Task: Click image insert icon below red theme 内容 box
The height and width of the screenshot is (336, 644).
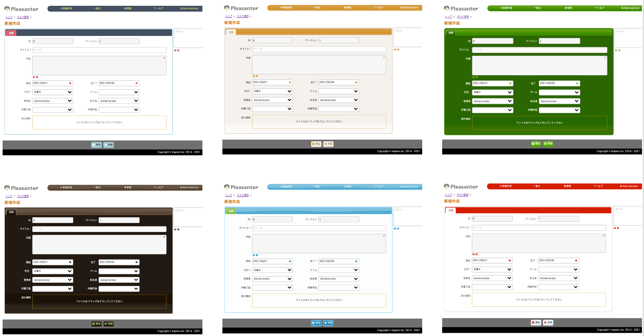Action: (x=473, y=254)
